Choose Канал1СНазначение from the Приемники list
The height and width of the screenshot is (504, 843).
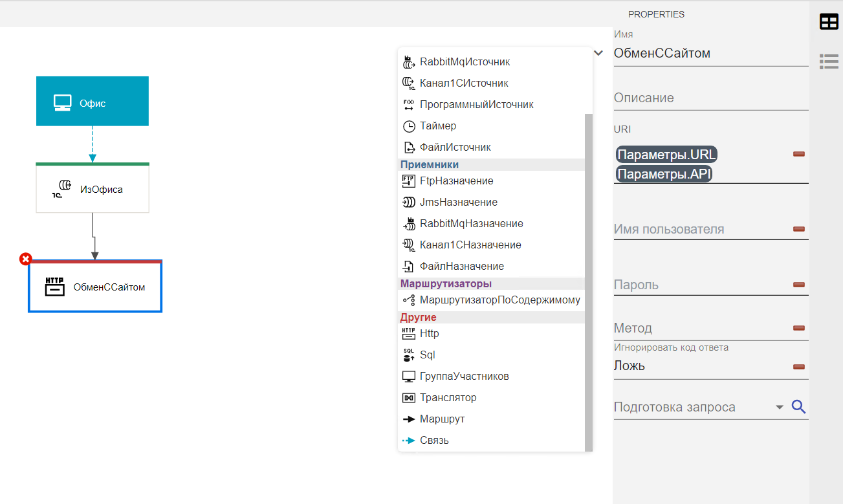coord(470,245)
